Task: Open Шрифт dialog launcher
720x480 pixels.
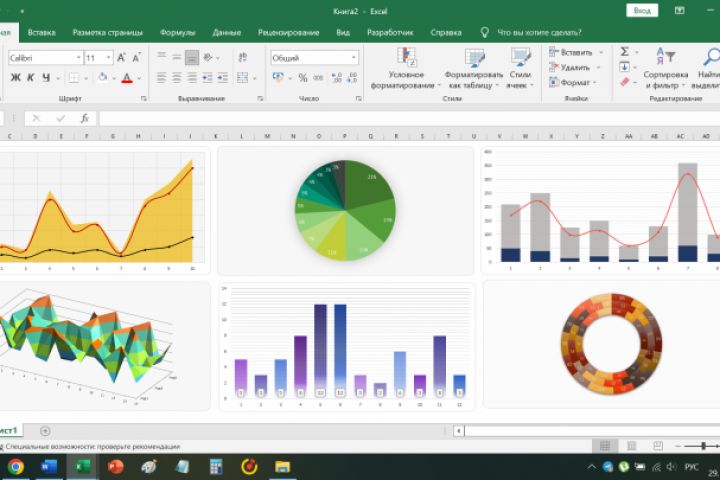Action: point(144,98)
